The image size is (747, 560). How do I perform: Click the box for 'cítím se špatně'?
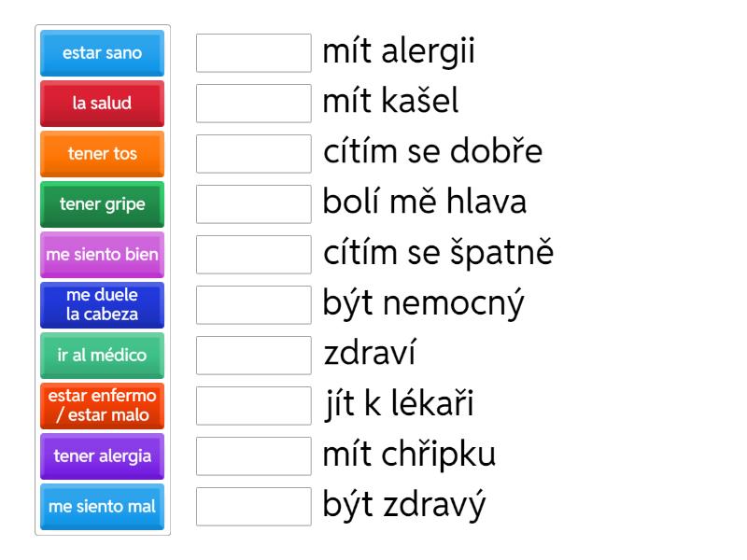(x=254, y=255)
